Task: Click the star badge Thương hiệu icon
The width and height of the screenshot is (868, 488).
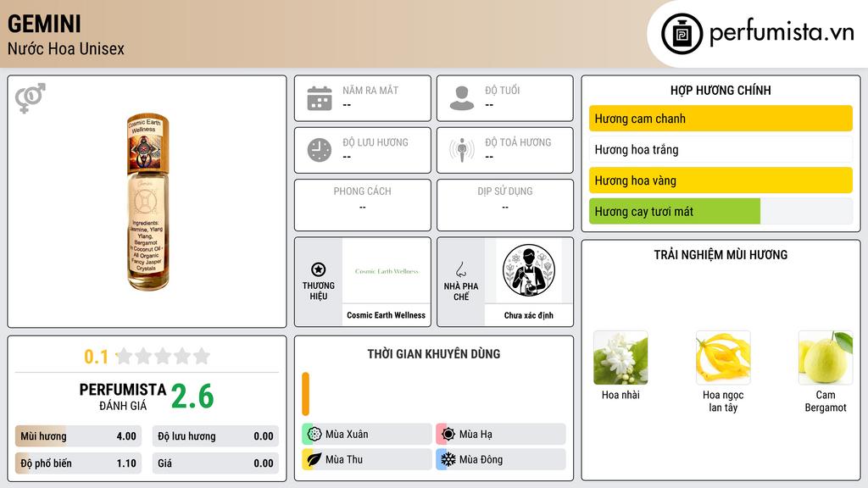Action: click(x=319, y=269)
